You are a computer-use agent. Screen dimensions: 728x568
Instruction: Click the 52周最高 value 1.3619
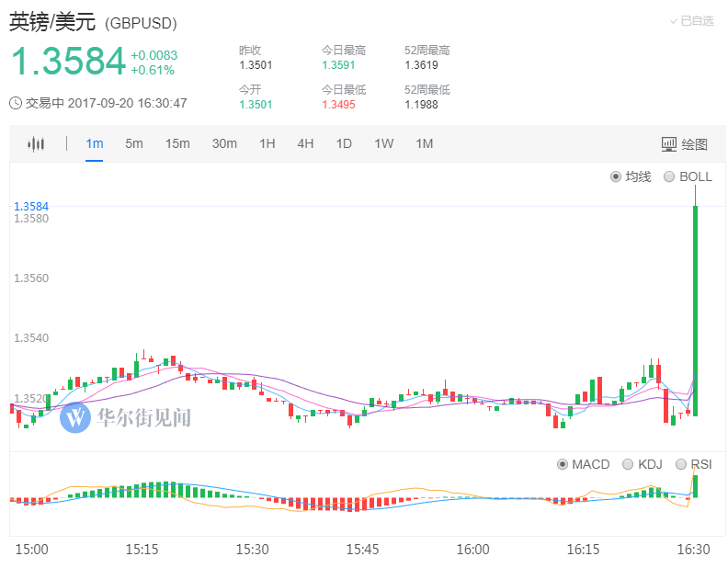(421, 65)
